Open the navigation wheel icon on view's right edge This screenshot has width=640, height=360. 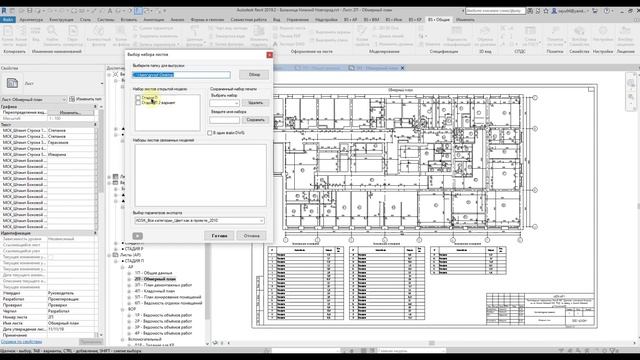pyautogui.click(x=631, y=84)
